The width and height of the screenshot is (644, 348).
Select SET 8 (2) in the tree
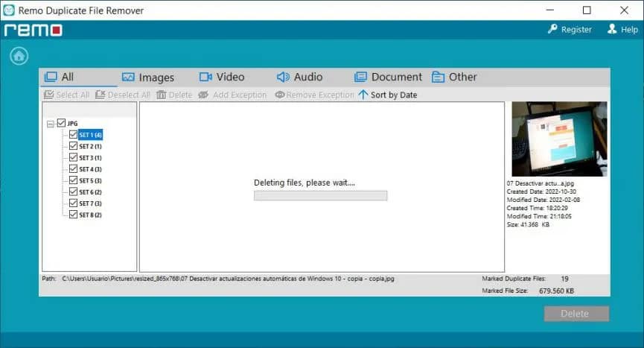(x=90, y=215)
